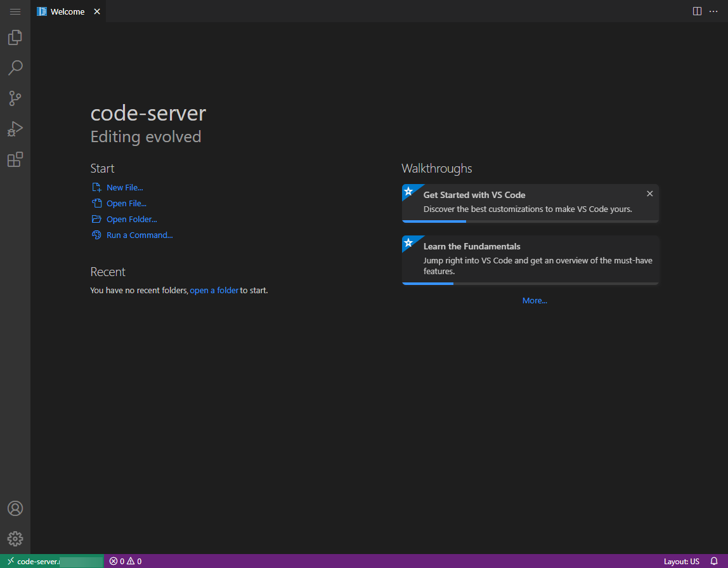Open the hamburger application menu
Image resolution: width=728 pixels, height=568 pixels.
tap(15, 11)
